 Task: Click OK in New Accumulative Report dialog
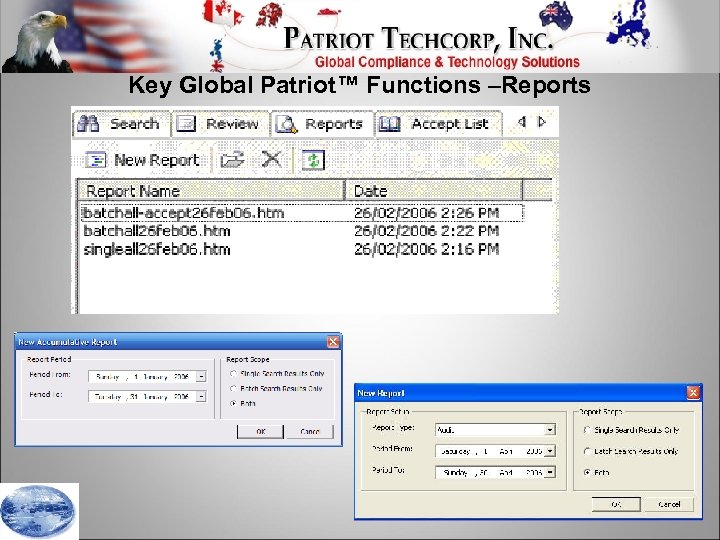(260, 432)
